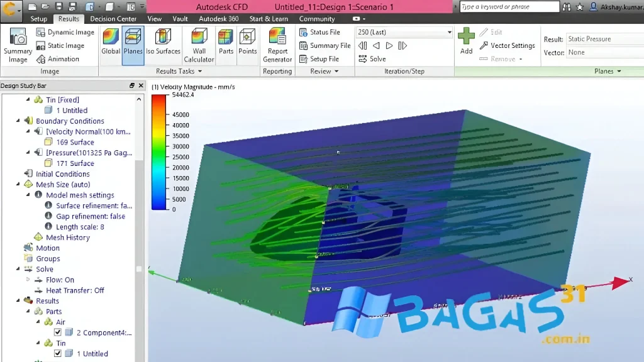Click the velocity magnitude color legend bar
Screen dimensions: 644x362
[x=158, y=152]
